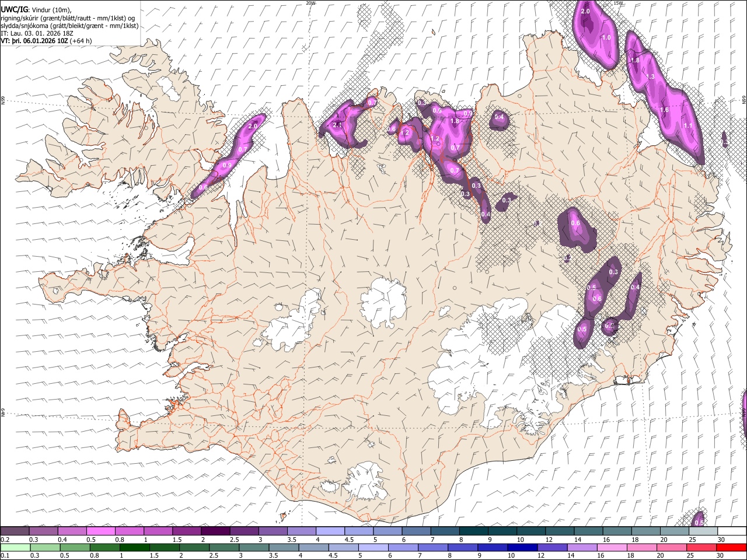This screenshot has height=560, width=747.
Task: Click the 7–8 blue swatch on the rain scale
Action: click(433, 547)
